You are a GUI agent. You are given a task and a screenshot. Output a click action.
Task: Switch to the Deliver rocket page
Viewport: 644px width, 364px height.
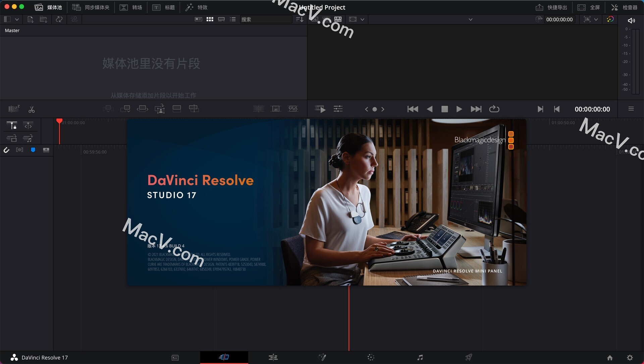(469, 357)
